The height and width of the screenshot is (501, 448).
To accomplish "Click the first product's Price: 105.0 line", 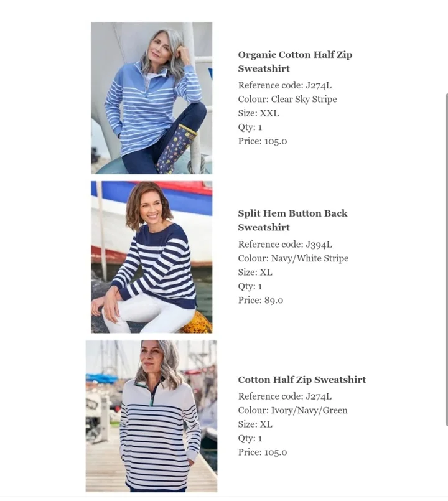I will (x=263, y=141).
